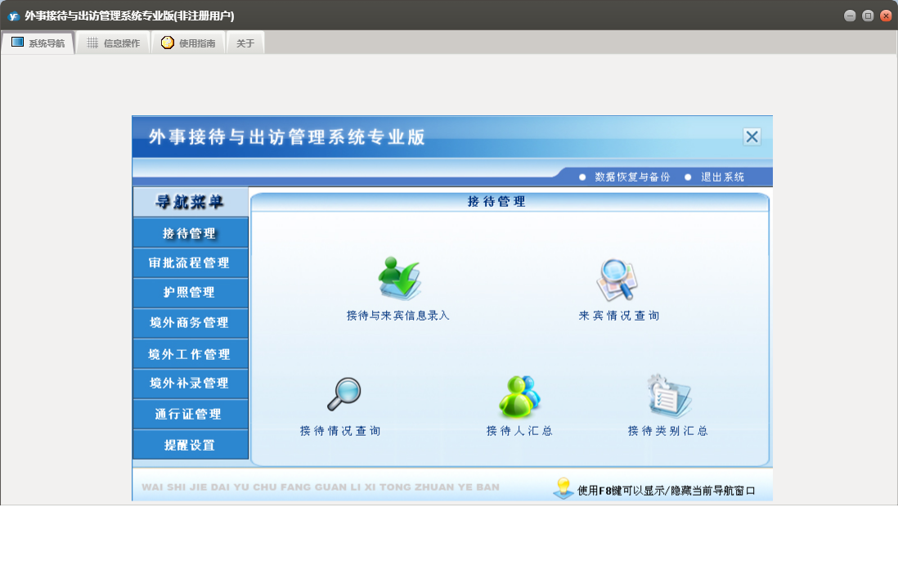This screenshot has height=588, width=898.
Task: Click 来宾情况查询 label
Action: coord(619,316)
